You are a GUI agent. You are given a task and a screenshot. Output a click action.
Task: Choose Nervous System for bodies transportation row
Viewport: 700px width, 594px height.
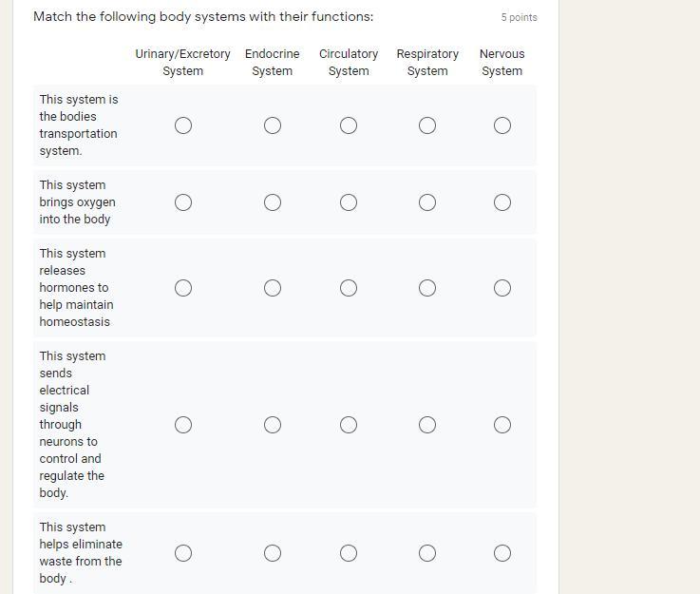(502, 125)
